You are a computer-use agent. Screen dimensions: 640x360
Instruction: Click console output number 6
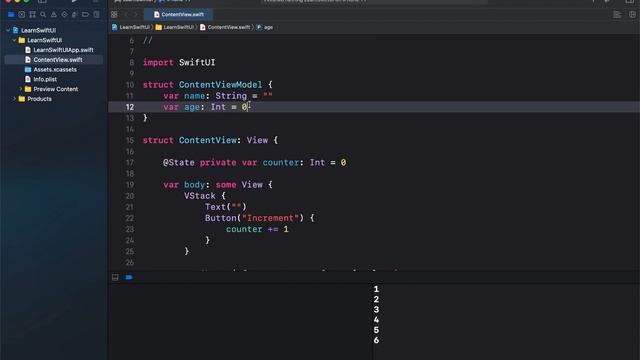(x=376, y=340)
